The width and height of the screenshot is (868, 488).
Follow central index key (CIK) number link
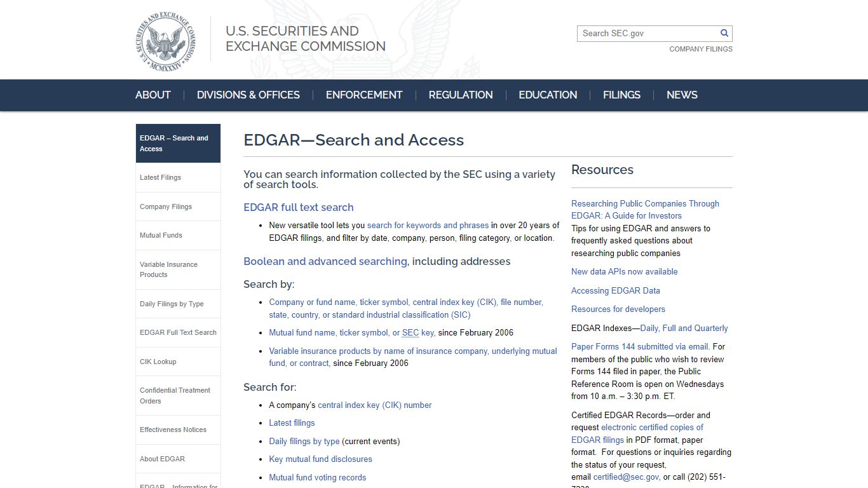click(x=375, y=405)
